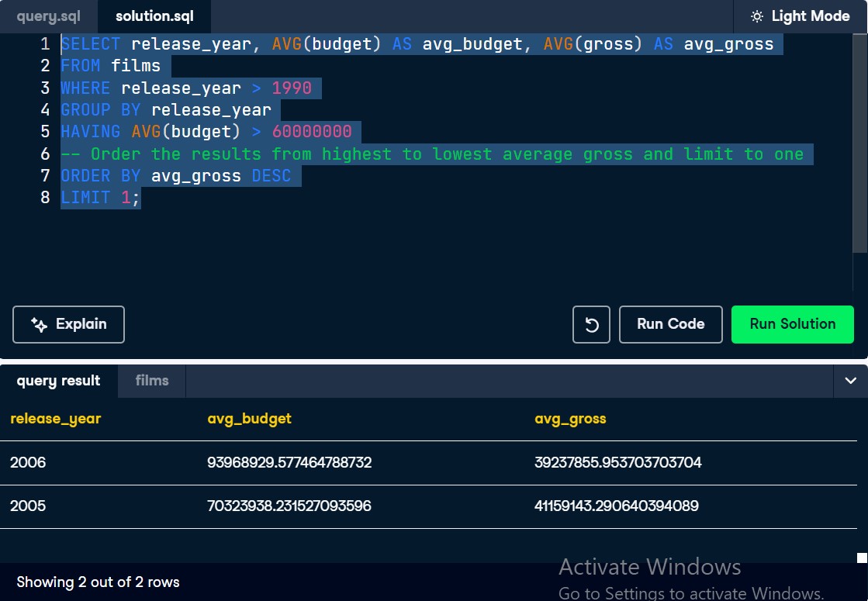Click the small white square at the results panel corner
The image size is (868, 601).
pyautogui.click(x=862, y=558)
